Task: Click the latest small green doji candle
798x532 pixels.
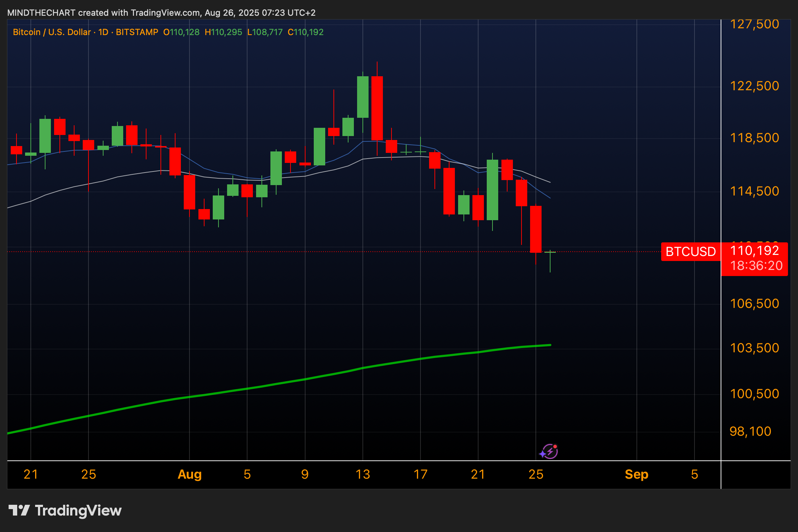Action: (550, 252)
